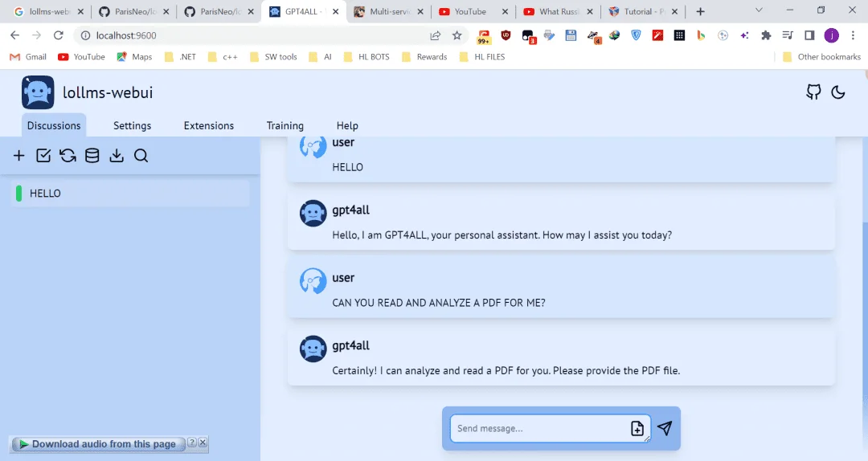
Task: Import discussions with the download icon
Action: coord(117,156)
